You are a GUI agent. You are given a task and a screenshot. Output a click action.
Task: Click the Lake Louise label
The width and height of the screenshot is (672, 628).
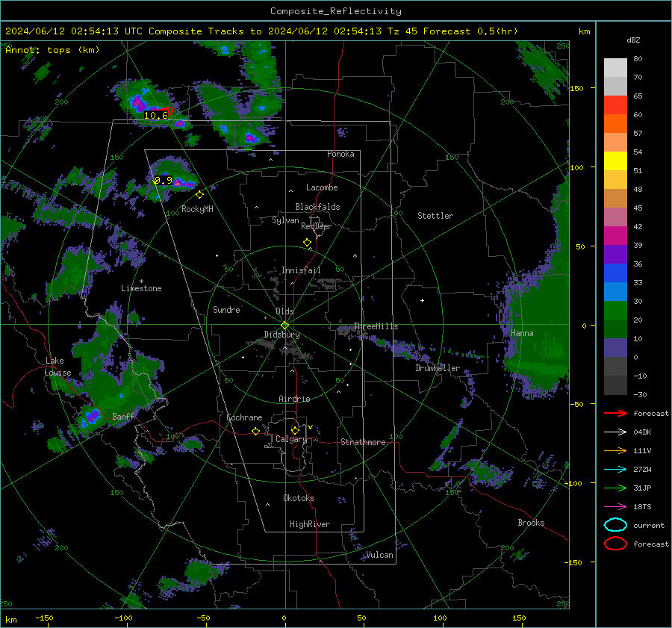click(x=57, y=367)
